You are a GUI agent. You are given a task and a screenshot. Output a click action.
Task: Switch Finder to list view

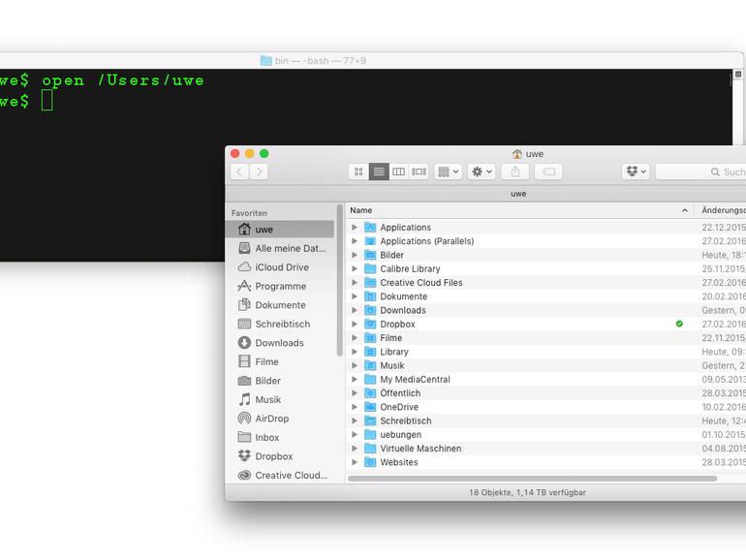point(379,171)
